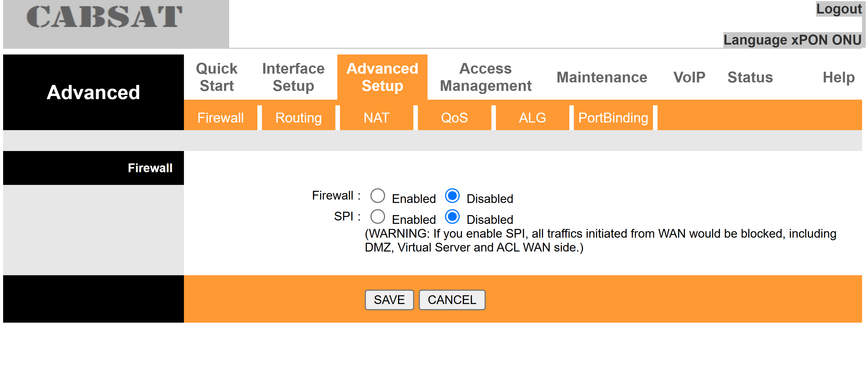Select Disabled for SPI
Viewport: 868px width, 376px height.
[452, 217]
